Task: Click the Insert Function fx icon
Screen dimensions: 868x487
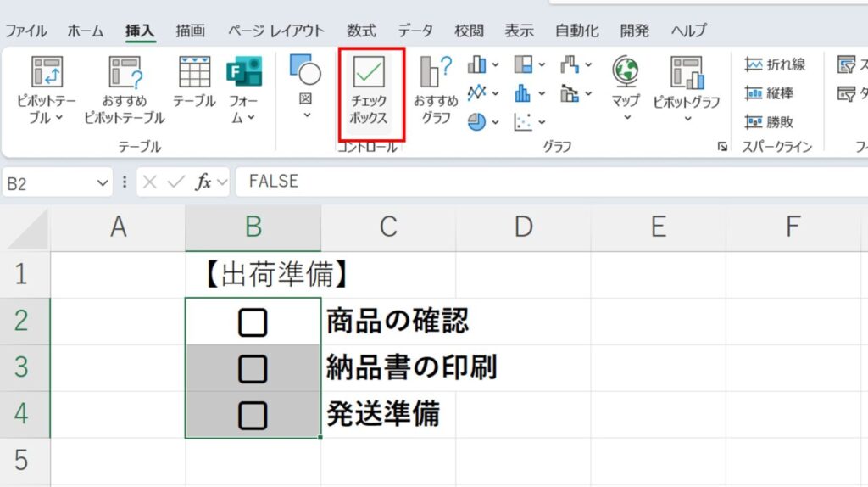Action: (x=203, y=182)
